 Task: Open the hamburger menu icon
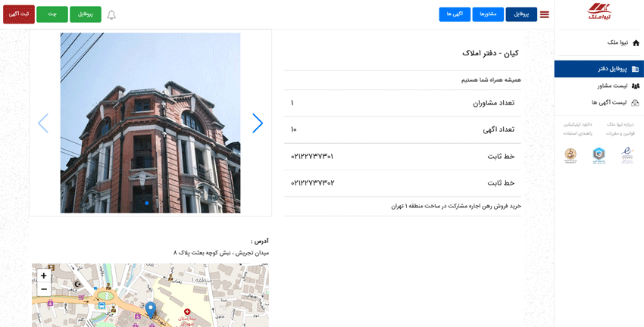pyautogui.click(x=544, y=14)
